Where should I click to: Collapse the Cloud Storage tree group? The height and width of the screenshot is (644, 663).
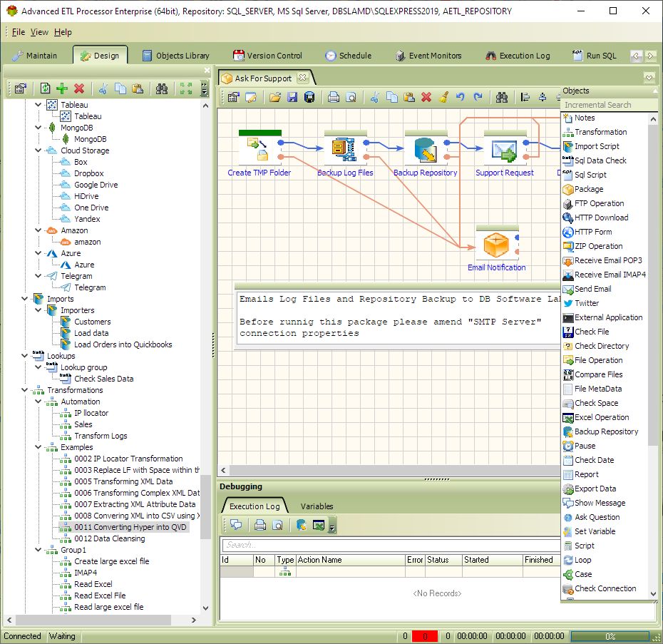coord(38,150)
